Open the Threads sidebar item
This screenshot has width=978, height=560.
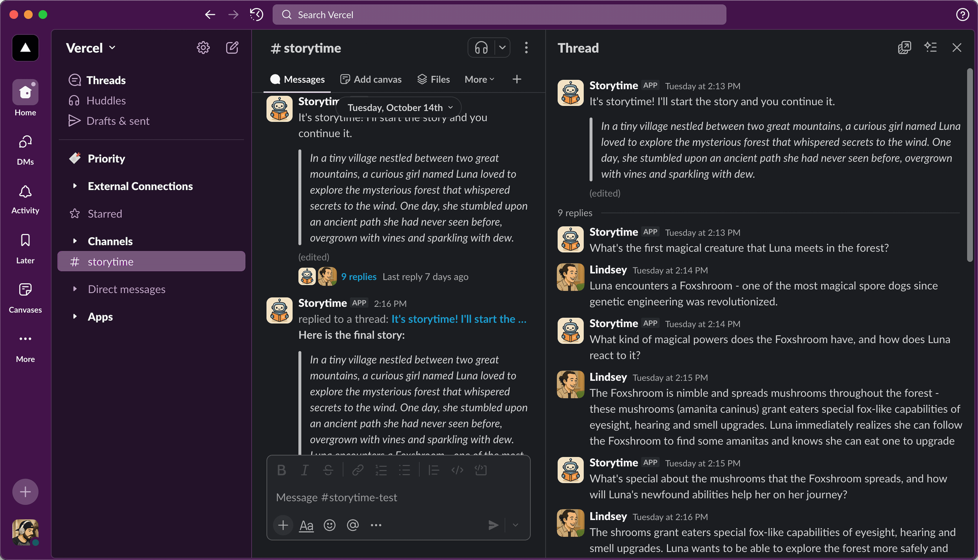(106, 80)
